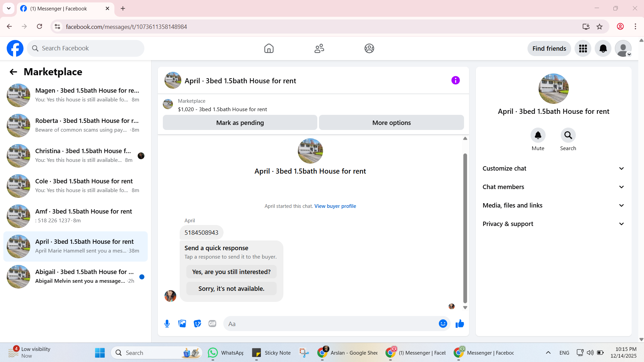Screen dimensions: 644x362
Task: Open the Groups icon in top navigation
Action: coord(369,48)
